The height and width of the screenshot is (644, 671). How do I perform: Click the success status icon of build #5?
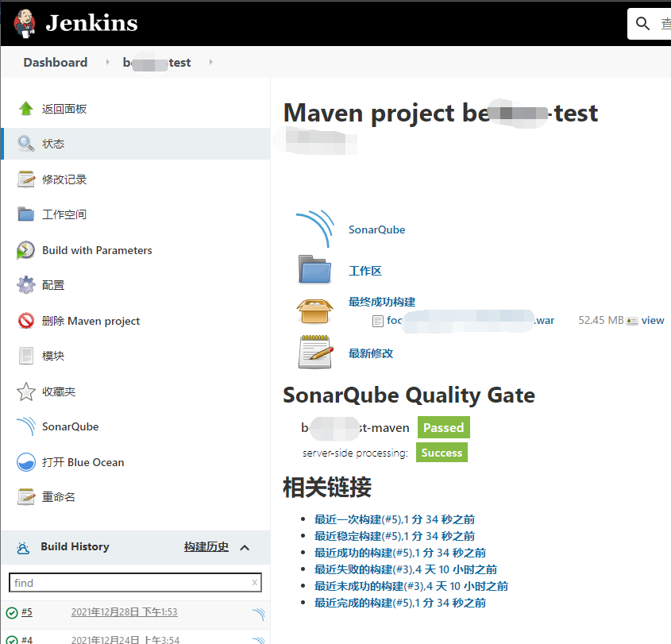[x=12, y=613]
